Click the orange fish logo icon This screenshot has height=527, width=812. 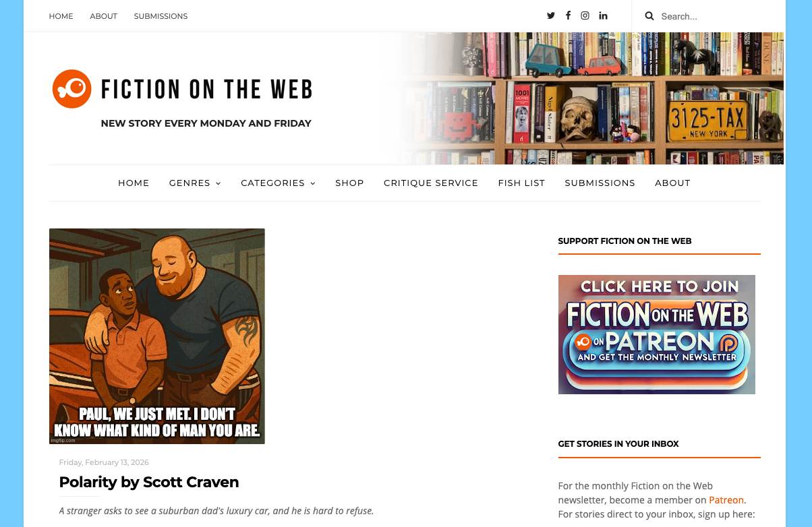point(71,89)
